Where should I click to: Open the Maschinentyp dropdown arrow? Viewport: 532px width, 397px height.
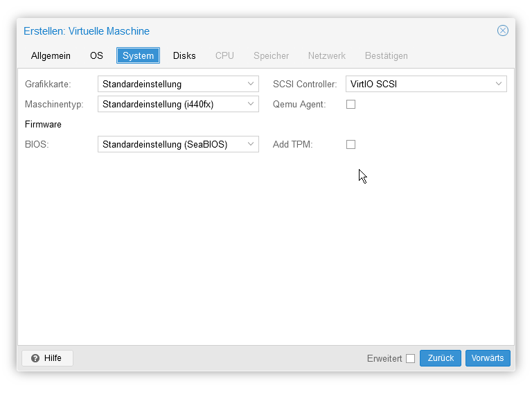click(x=251, y=104)
